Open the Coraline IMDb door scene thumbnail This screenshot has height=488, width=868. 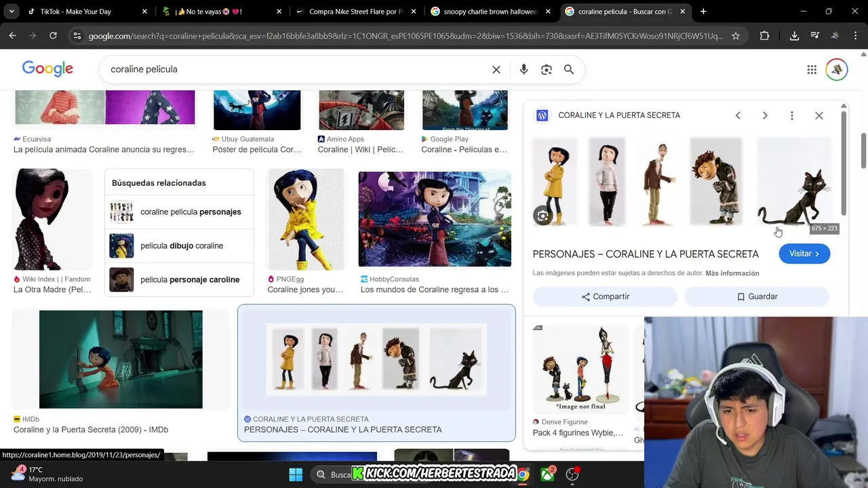[121, 359]
